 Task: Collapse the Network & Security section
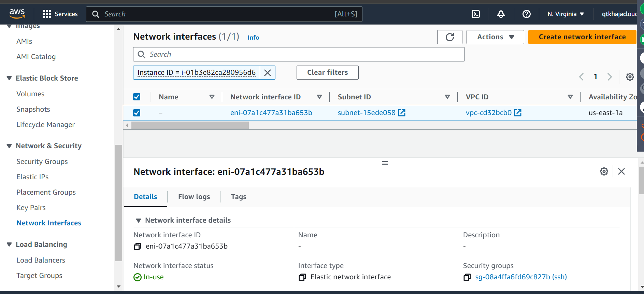(x=9, y=146)
